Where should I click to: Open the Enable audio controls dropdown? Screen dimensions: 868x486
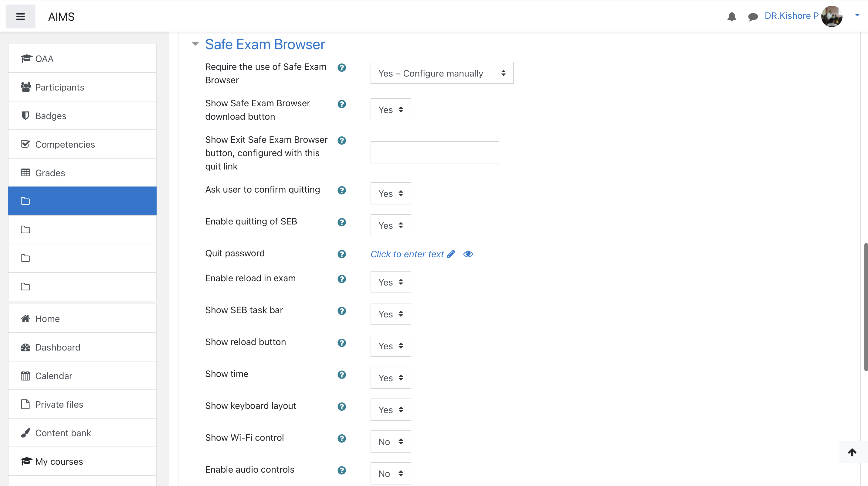coord(391,474)
